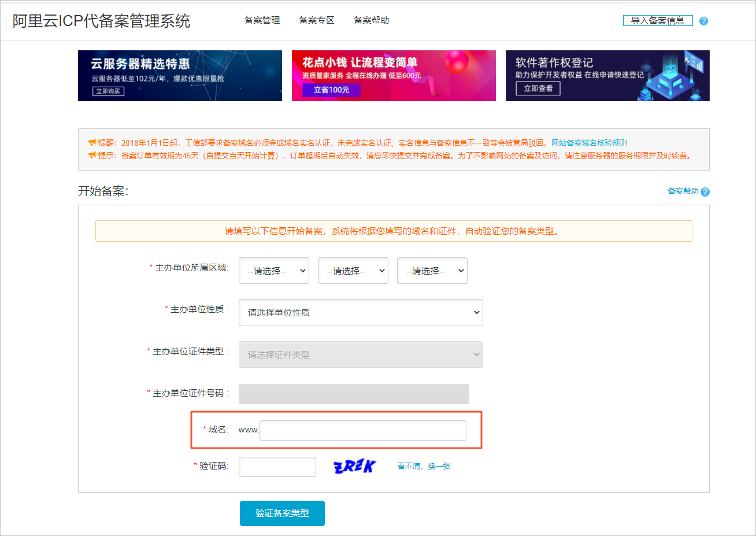Click the 导入备案信息 button
The image size is (756, 536).
[x=657, y=20]
